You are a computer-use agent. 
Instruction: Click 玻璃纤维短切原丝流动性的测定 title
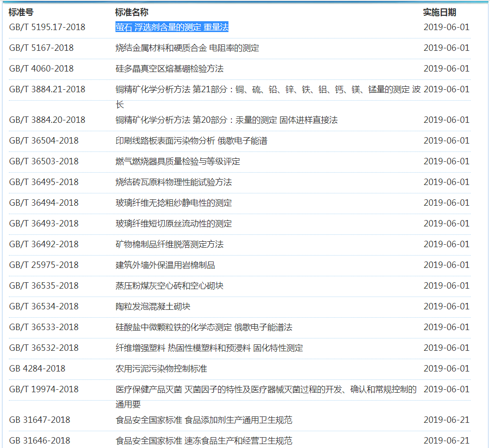tap(173, 224)
